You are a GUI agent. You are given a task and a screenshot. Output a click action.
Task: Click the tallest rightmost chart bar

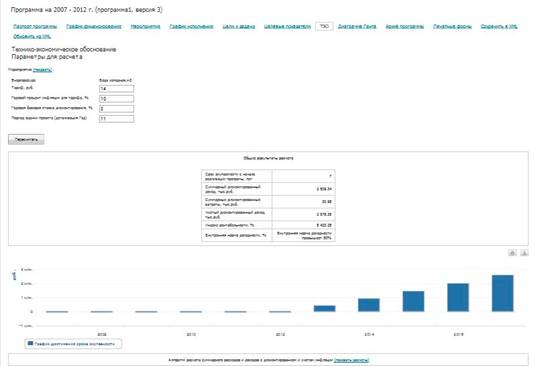[x=502, y=293]
